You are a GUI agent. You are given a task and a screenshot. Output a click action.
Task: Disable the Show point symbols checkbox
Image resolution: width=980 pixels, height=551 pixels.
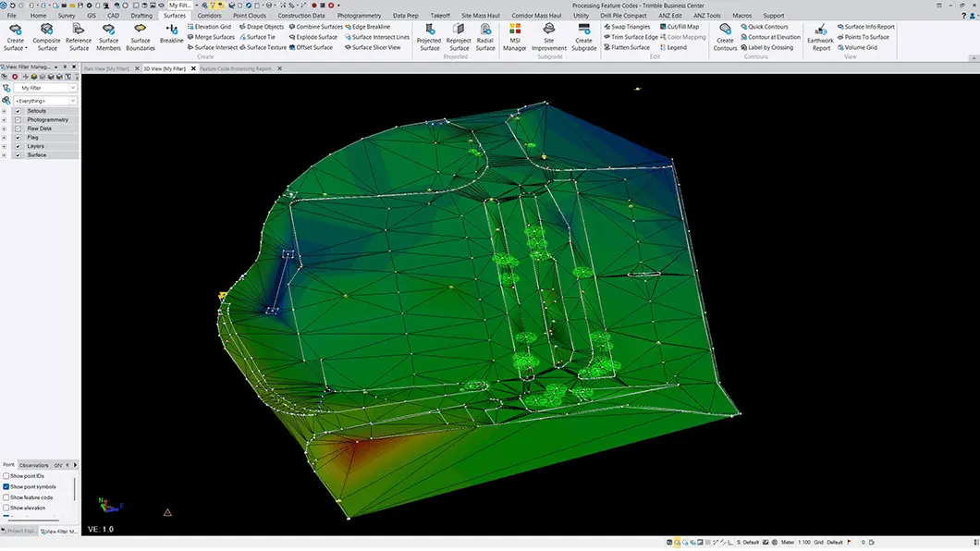[x=6, y=486]
